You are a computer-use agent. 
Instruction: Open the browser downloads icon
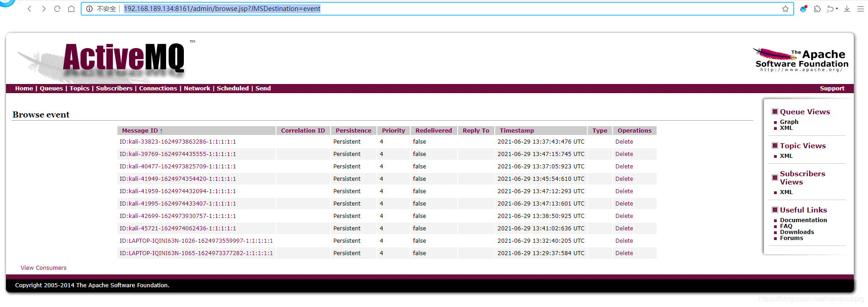(x=847, y=9)
